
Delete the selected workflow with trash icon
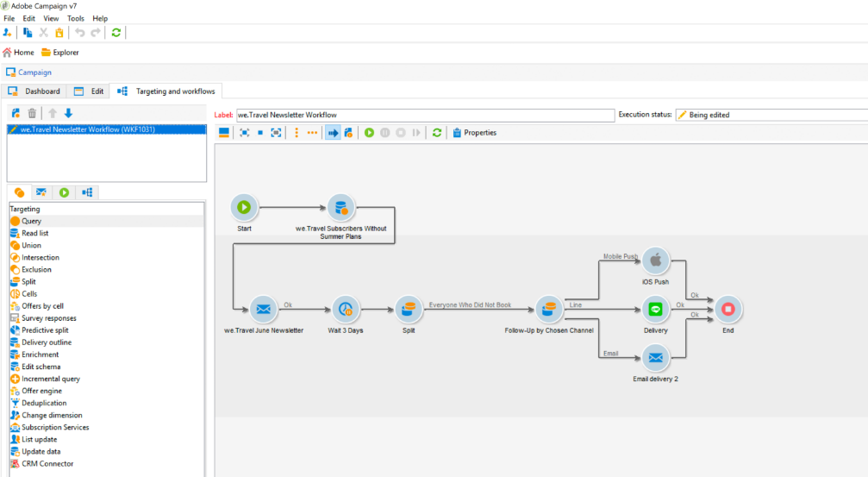32,114
